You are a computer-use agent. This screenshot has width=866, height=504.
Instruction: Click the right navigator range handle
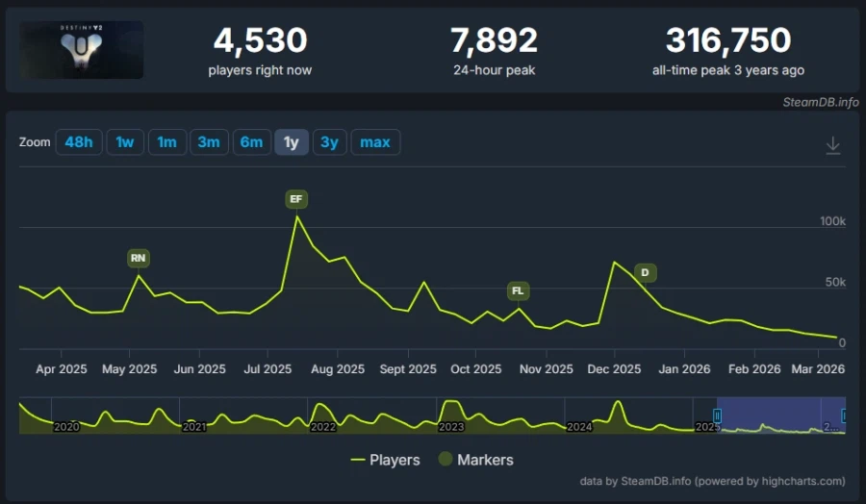pos(844,416)
